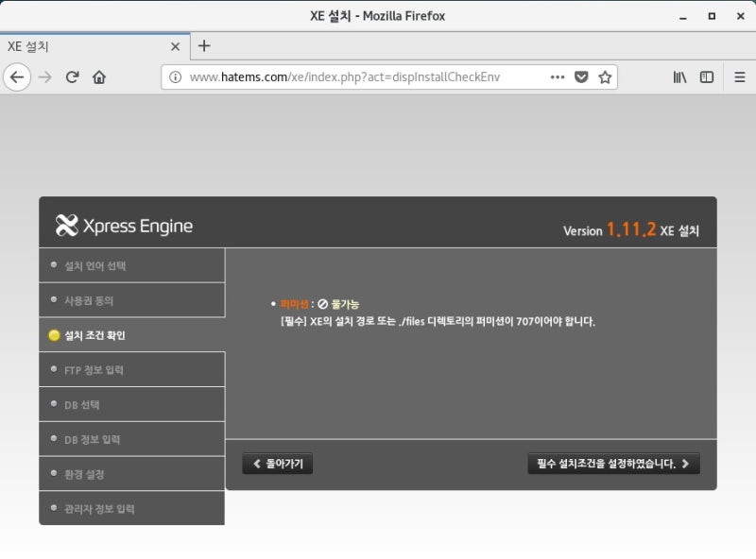Click the yellow status dot beside 설치 조건 확인
756x559 pixels.
[x=55, y=334]
